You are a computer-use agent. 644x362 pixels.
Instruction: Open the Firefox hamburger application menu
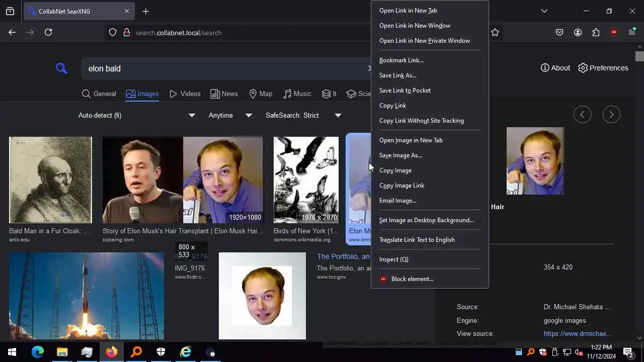(632, 32)
